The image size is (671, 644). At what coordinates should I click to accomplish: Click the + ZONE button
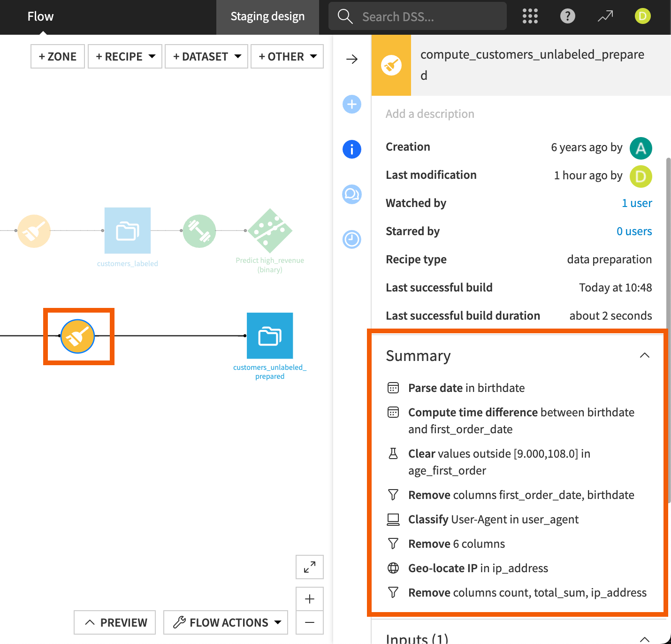click(x=58, y=56)
